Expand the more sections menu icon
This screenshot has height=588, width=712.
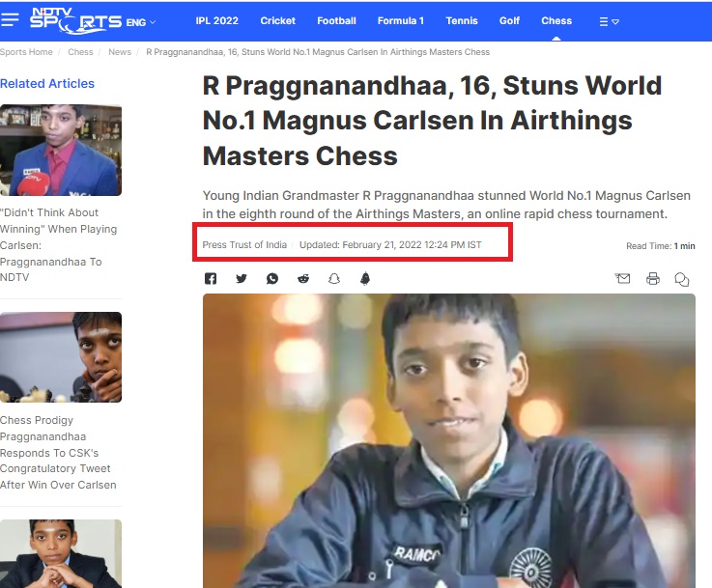pyautogui.click(x=609, y=22)
